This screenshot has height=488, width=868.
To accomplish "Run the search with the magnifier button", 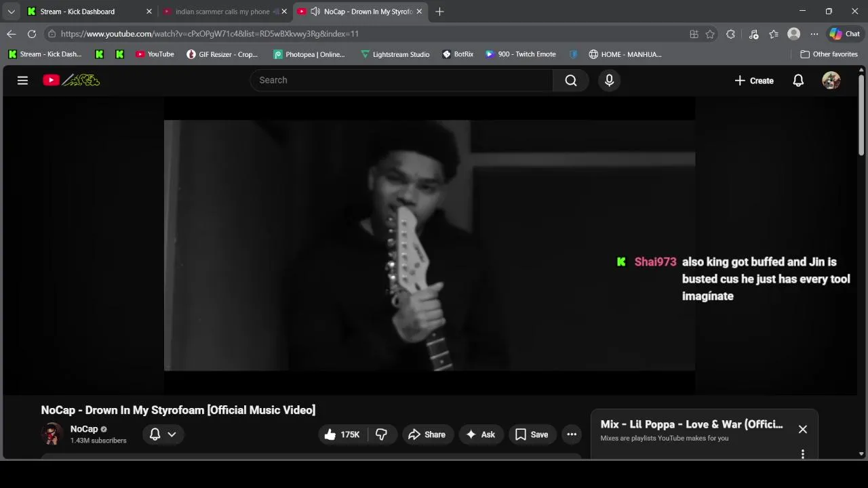I will pyautogui.click(x=571, y=80).
